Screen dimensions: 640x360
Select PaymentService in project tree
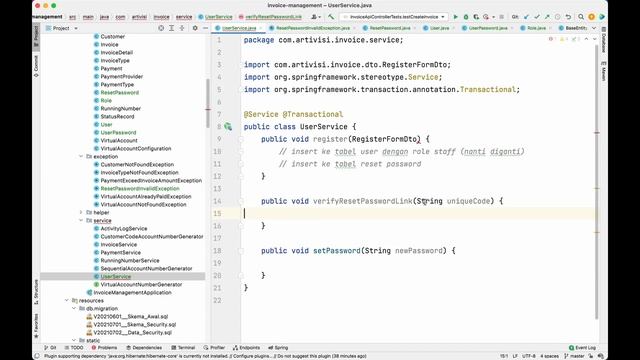120,253
